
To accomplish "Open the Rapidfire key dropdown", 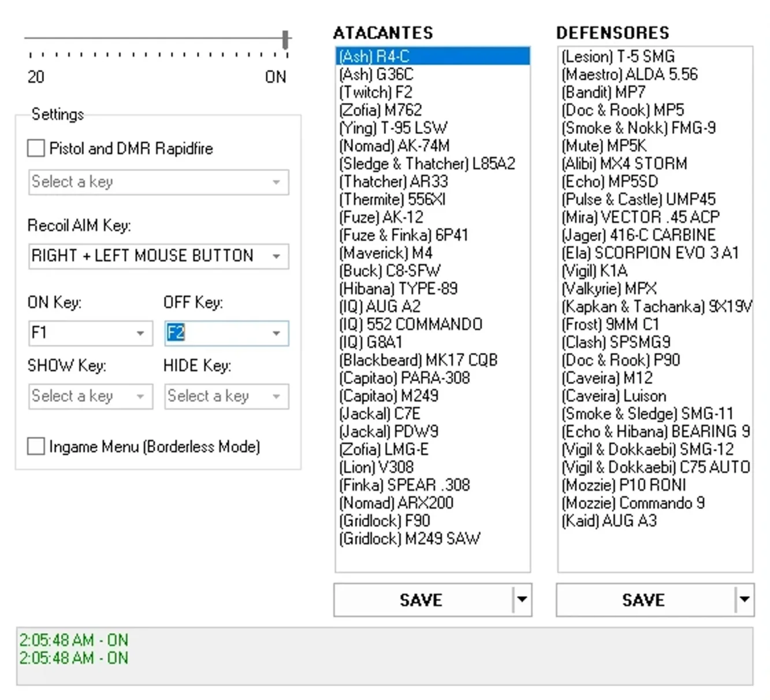I will pos(159,182).
